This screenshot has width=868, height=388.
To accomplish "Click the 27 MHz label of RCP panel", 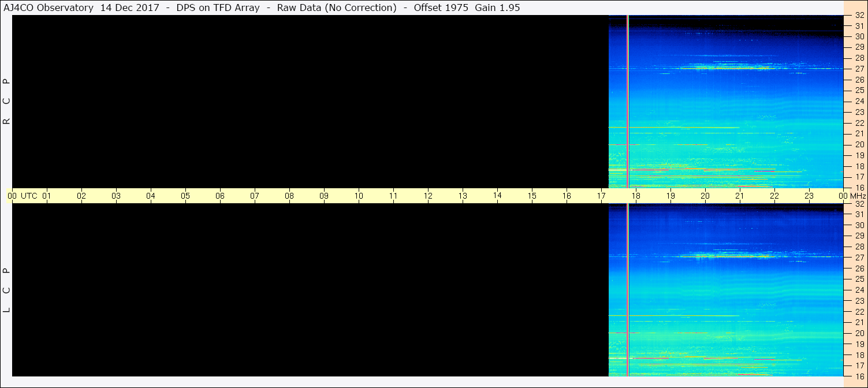I will coord(860,69).
